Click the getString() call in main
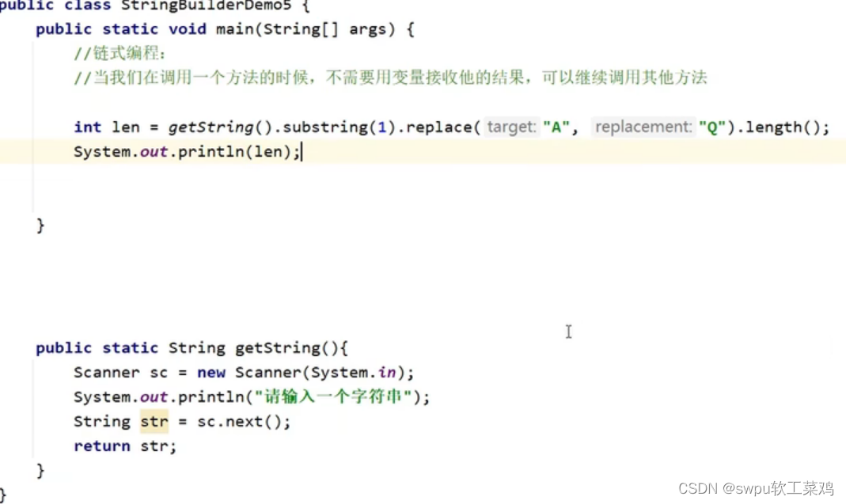 (x=222, y=127)
